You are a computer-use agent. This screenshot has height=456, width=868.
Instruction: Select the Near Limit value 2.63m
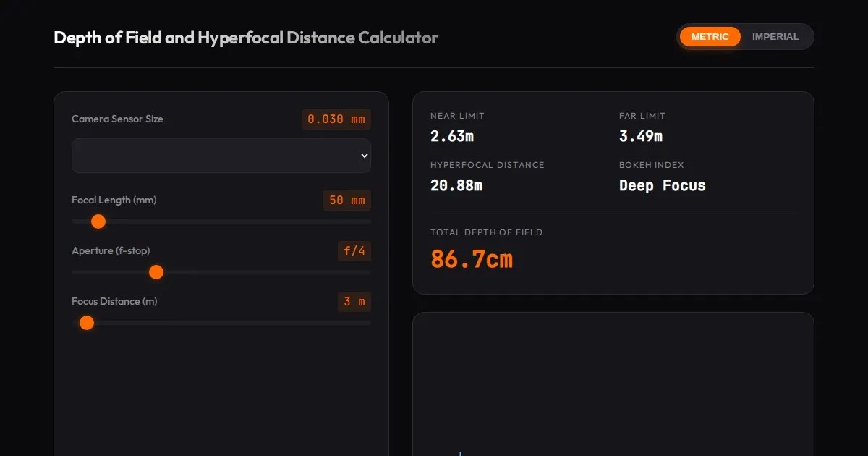[451, 136]
